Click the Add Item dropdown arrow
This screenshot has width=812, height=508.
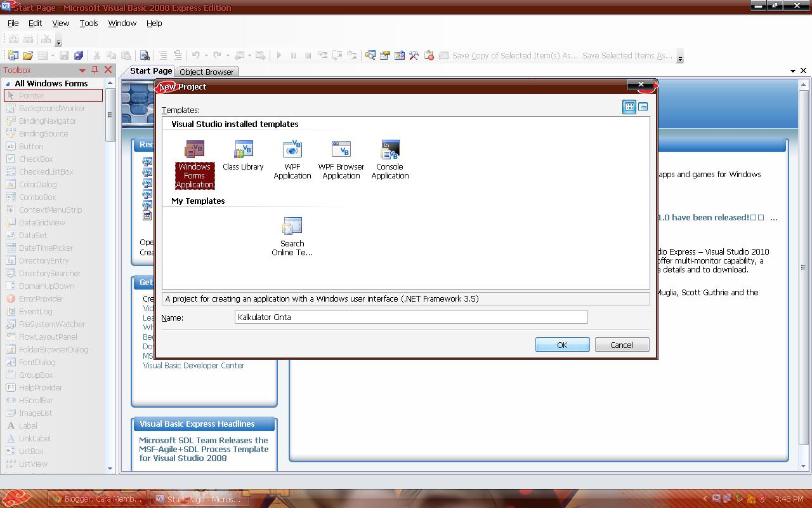53,56
